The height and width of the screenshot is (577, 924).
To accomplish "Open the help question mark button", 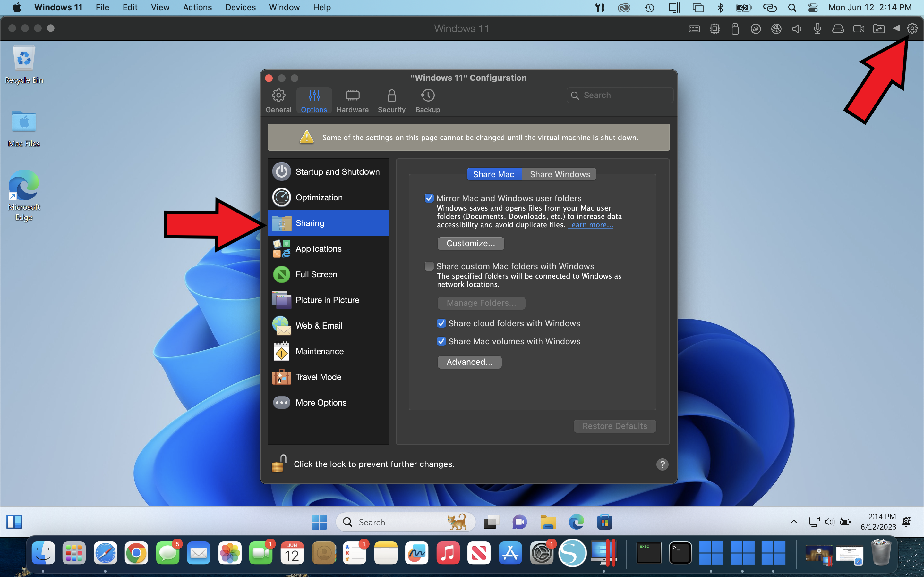I will pyautogui.click(x=662, y=464).
